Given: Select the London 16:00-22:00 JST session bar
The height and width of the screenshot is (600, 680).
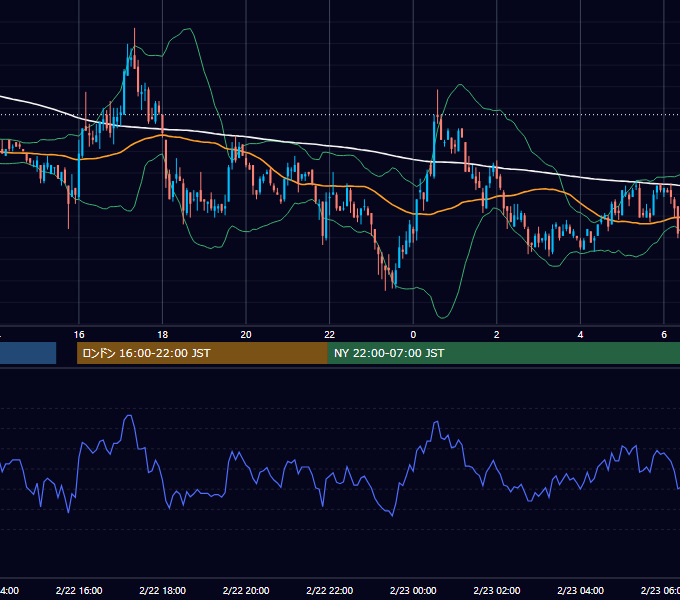Looking at the screenshot, I should coord(202,353).
